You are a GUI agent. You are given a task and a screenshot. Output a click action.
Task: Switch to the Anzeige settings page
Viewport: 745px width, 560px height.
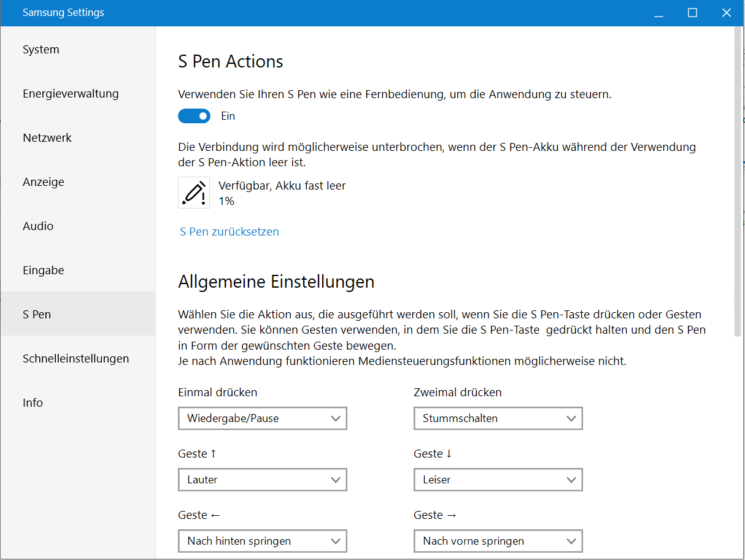pos(44,182)
